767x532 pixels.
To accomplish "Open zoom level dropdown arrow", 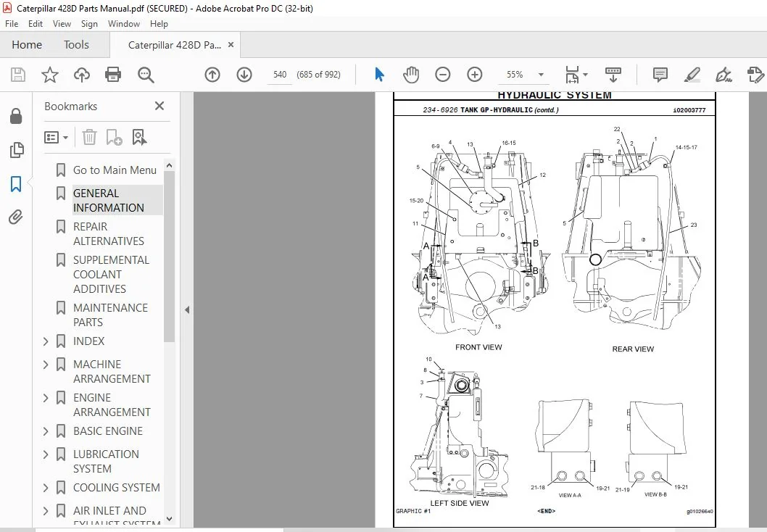I will tap(541, 75).
